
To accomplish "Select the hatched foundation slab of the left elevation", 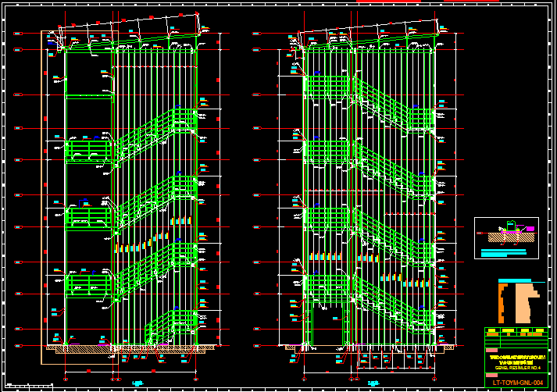I will [x=131, y=349].
